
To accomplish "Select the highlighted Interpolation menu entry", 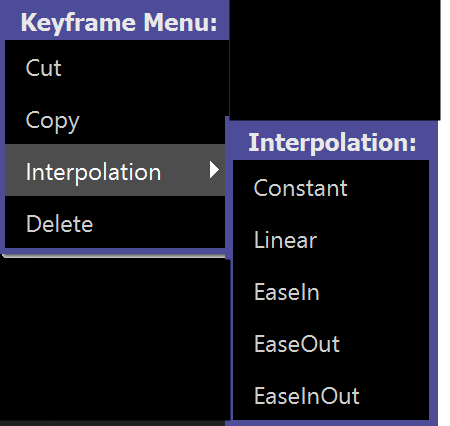I will (115, 170).
